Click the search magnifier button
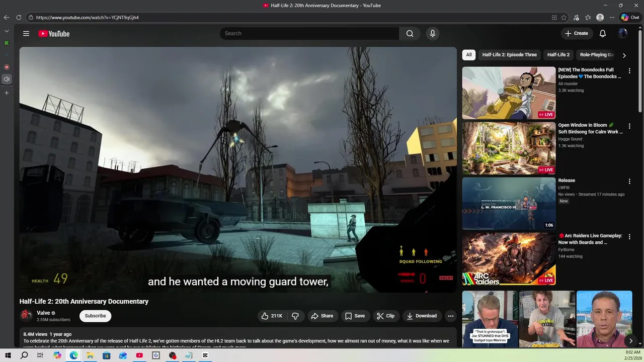The image size is (644, 362). pyautogui.click(x=410, y=33)
